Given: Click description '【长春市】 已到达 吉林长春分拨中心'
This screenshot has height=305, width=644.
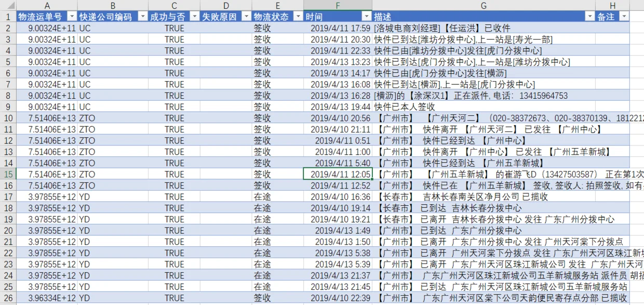Looking at the screenshot, I should pyautogui.click(x=449, y=208).
